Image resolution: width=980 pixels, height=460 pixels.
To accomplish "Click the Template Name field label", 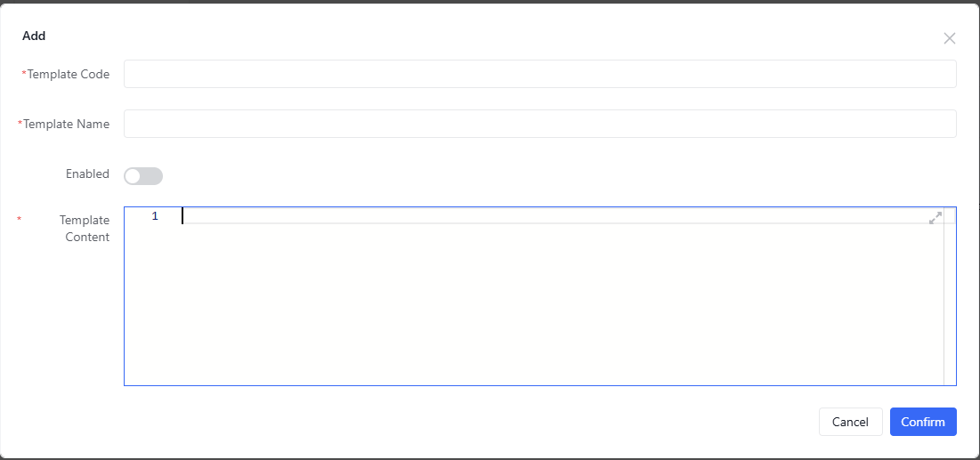I will point(67,125).
